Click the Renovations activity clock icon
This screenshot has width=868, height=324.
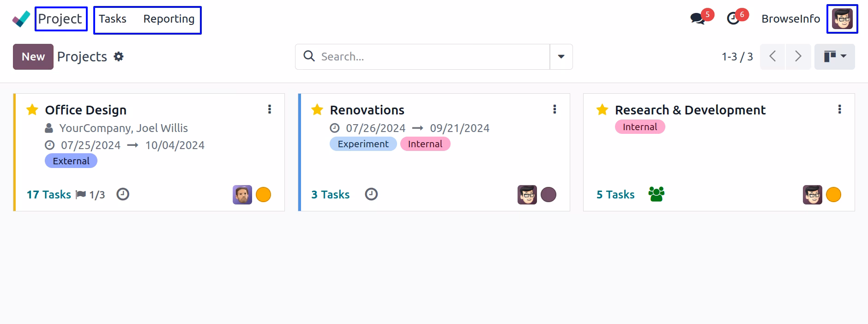pos(371,194)
